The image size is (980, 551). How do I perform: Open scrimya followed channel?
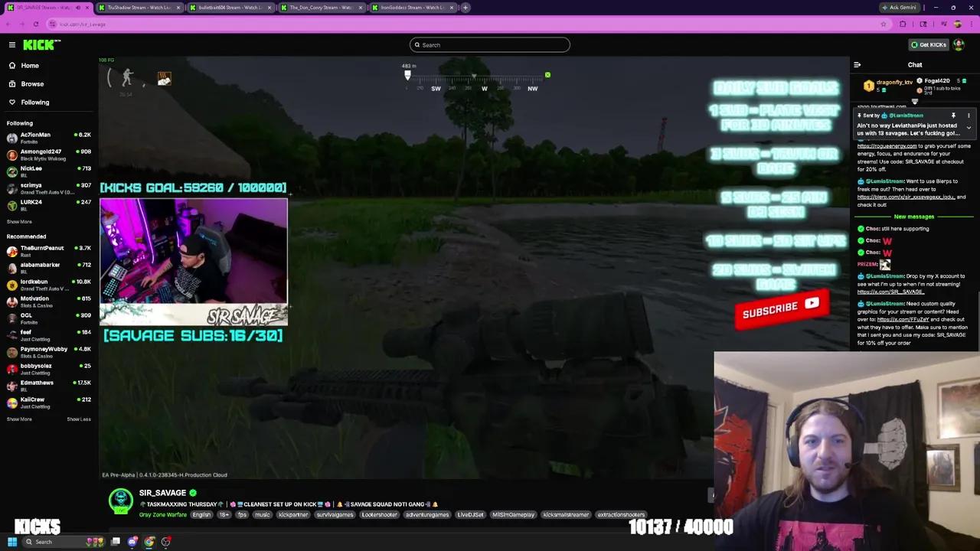47,188
